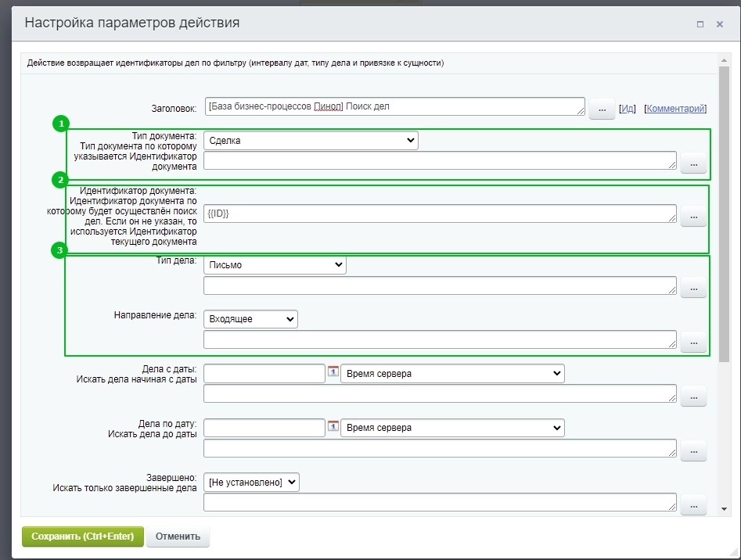
Task: Open the '...' picker for Тип документа
Action: point(693,164)
